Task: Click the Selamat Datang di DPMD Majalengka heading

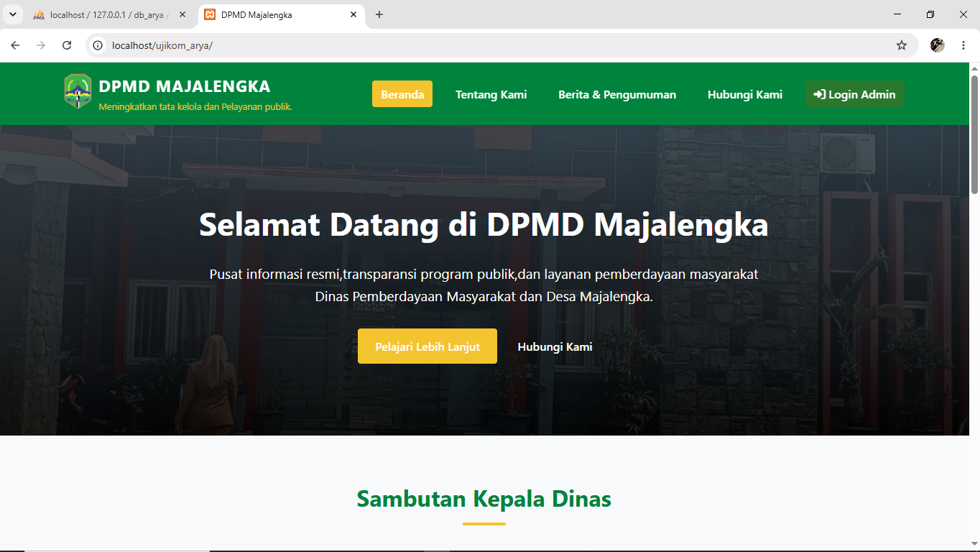Action: point(484,224)
